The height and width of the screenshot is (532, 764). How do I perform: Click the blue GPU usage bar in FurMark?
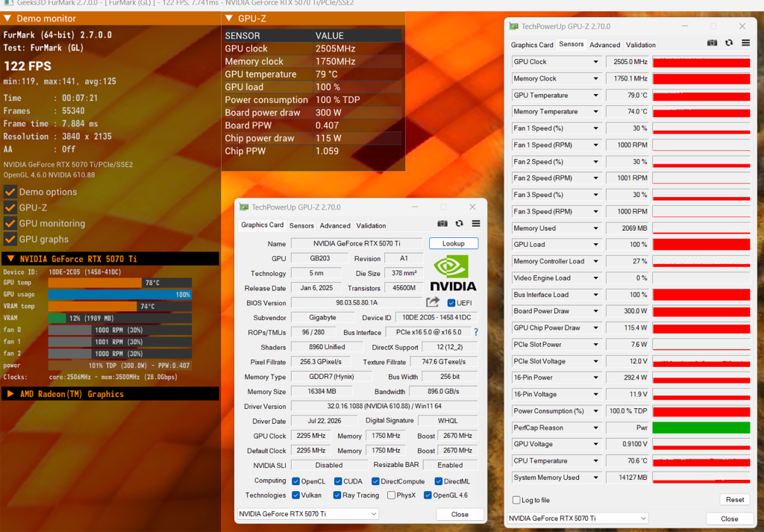pos(120,294)
